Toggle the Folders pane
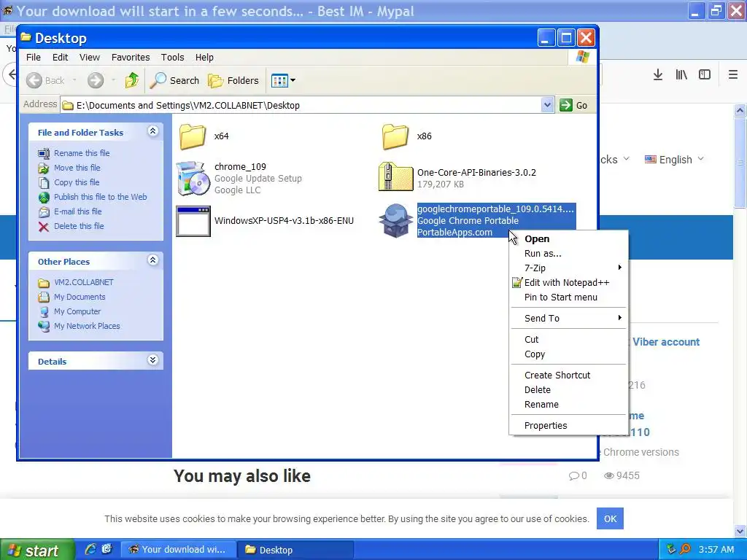This screenshot has height=560, width=747. 233,80
